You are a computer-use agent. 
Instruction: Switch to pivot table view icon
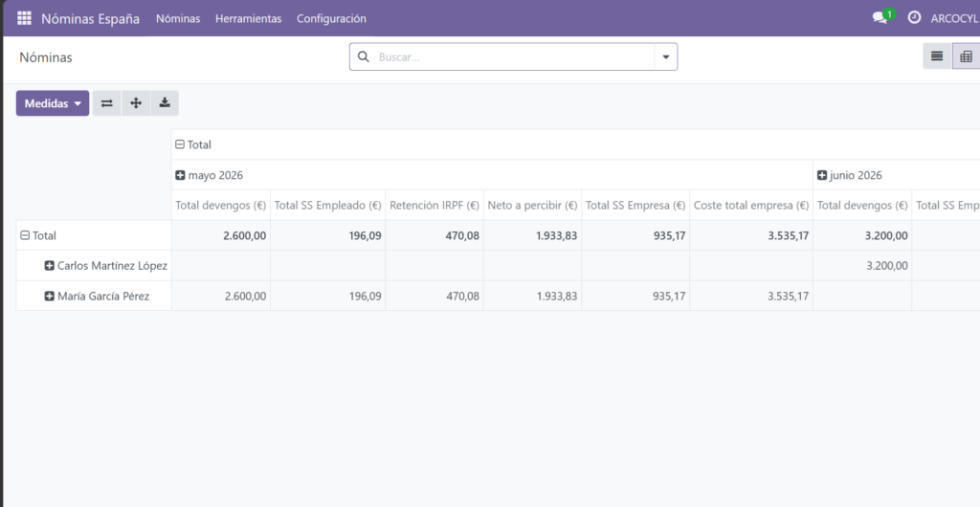pos(967,56)
